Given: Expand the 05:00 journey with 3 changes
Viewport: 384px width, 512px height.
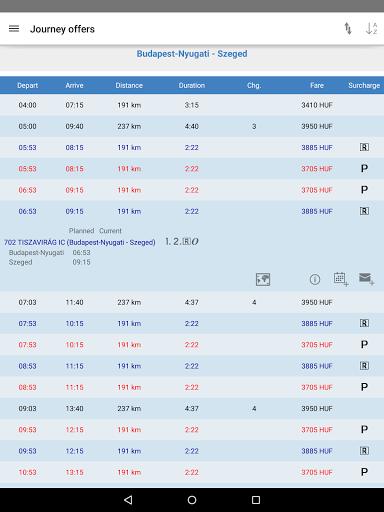Looking at the screenshot, I should (x=192, y=126).
